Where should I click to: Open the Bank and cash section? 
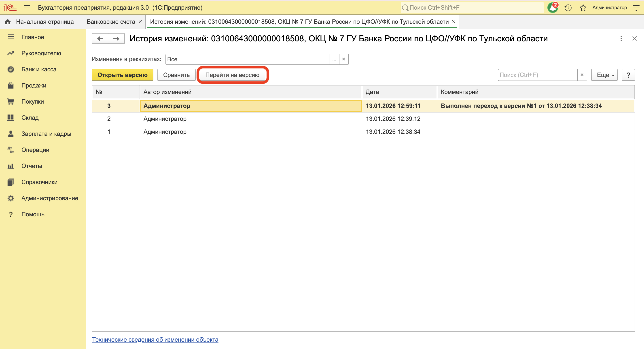click(39, 69)
